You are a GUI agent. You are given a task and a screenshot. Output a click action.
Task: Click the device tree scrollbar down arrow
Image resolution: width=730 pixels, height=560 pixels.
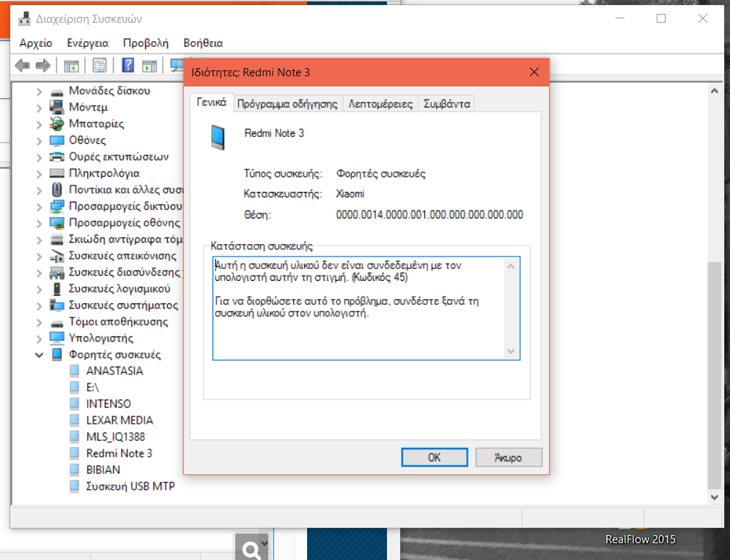[714, 497]
